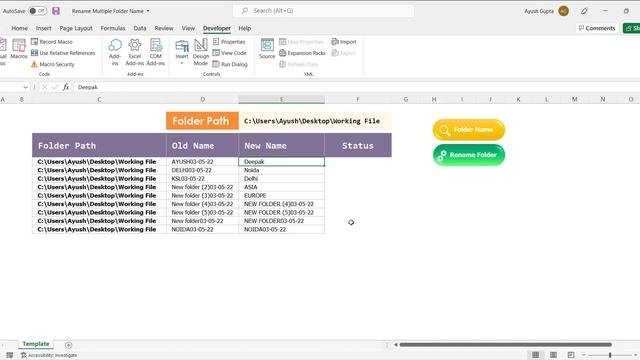The image size is (640, 360).
Task: Click Run Dialog
Action: point(230,64)
